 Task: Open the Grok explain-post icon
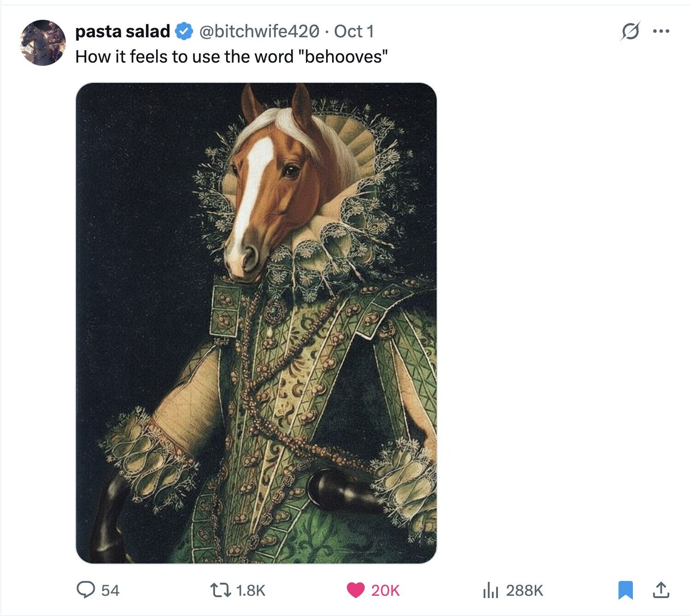(x=630, y=32)
